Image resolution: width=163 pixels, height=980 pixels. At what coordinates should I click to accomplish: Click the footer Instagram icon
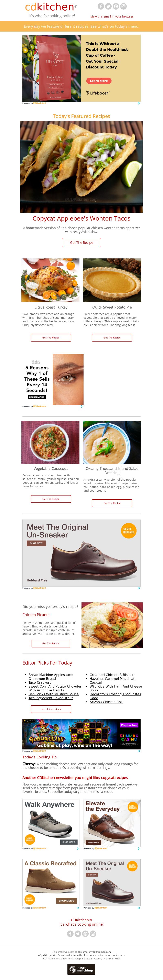[93, 934]
